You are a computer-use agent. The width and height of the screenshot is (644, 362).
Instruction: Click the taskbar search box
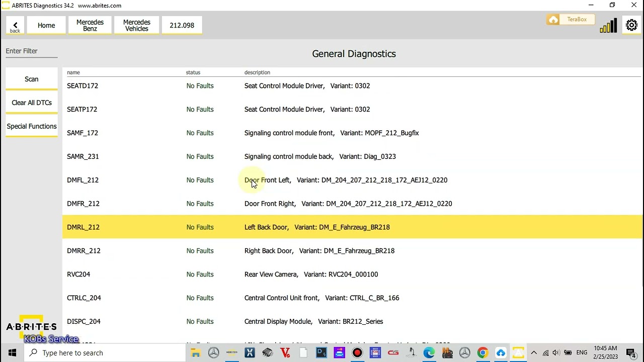pyautogui.click(x=106, y=353)
